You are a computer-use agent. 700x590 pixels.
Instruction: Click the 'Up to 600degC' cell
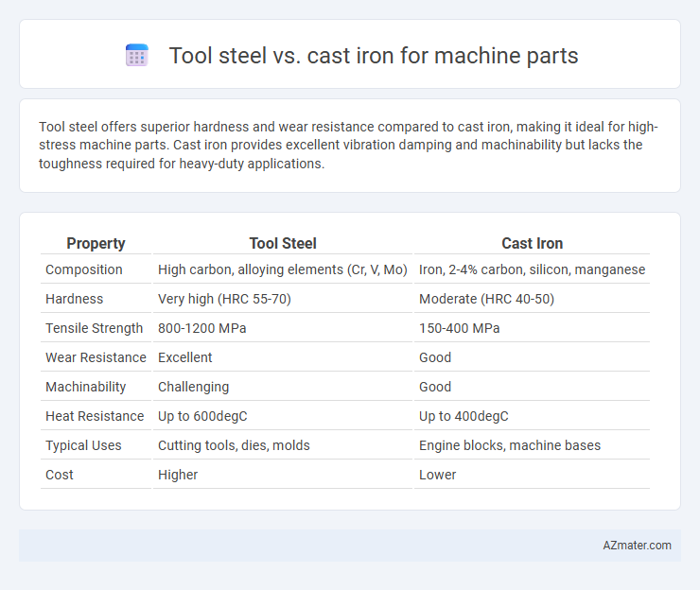(x=202, y=416)
